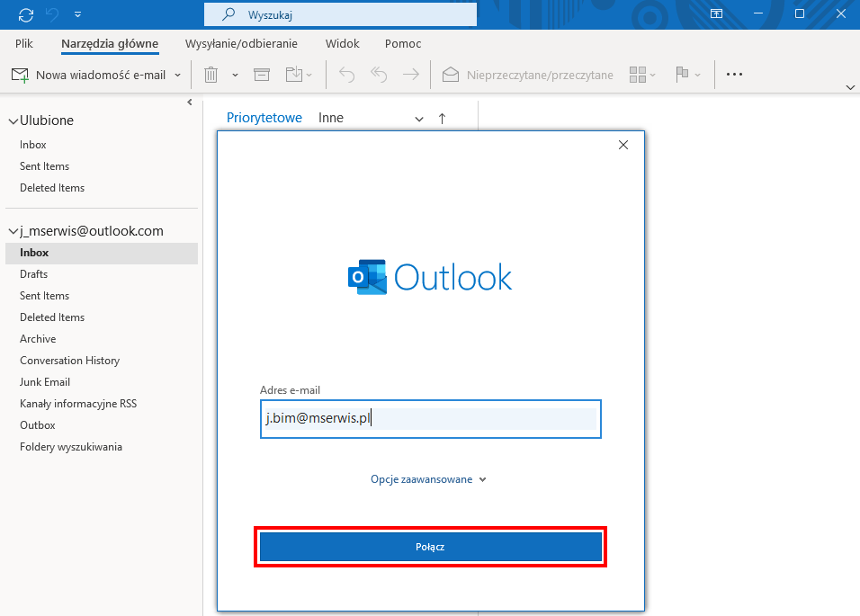The height and width of the screenshot is (616, 860).
Task: Click Nowa wiadomość e-mail button
Action: click(89, 75)
